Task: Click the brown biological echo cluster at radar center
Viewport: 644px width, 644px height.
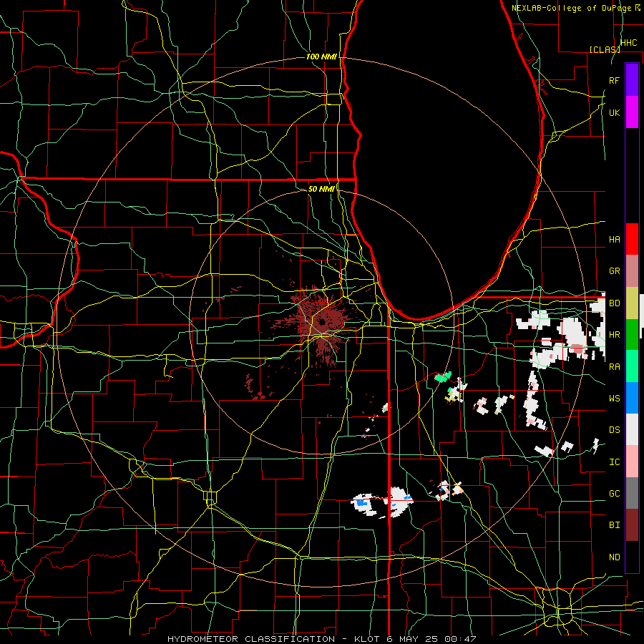Action: pyautogui.click(x=322, y=321)
